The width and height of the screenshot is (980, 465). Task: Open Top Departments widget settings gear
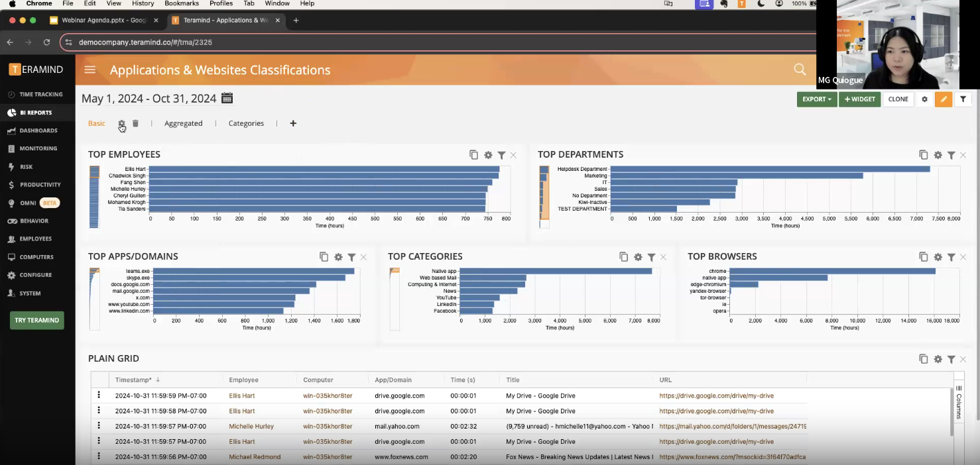click(x=938, y=154)
